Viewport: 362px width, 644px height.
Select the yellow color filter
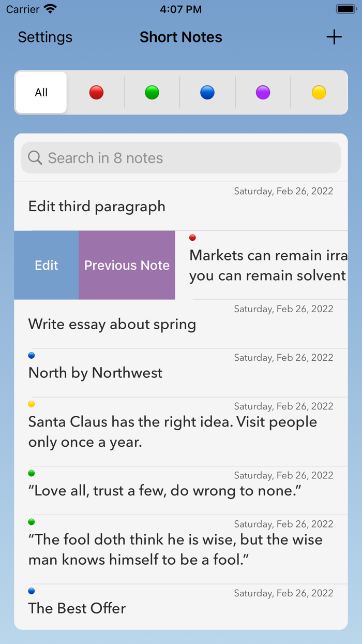click(319, 92)
